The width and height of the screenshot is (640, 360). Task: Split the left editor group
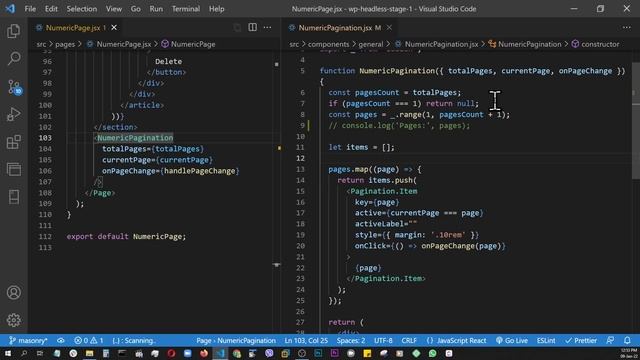pyautogui.click(x=253, y=27)
